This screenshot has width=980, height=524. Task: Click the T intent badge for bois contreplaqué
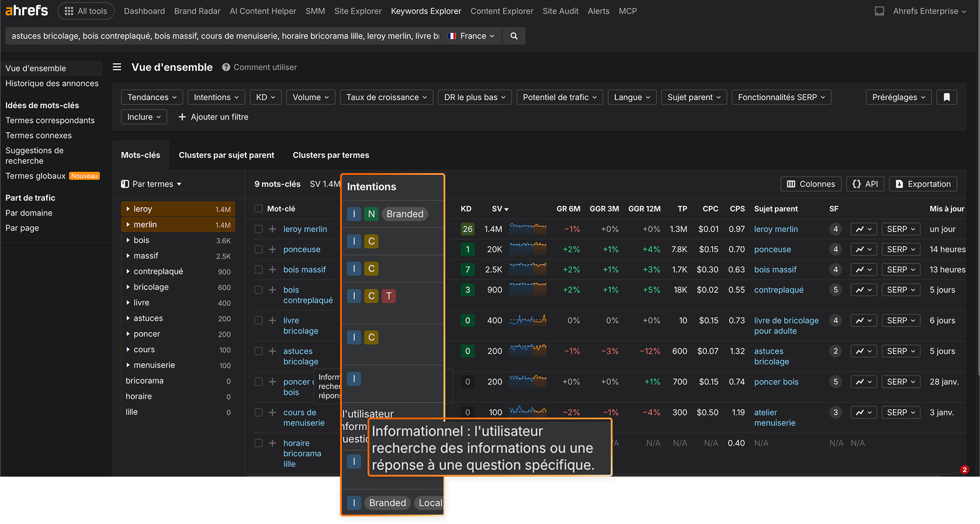coord(389,296)
